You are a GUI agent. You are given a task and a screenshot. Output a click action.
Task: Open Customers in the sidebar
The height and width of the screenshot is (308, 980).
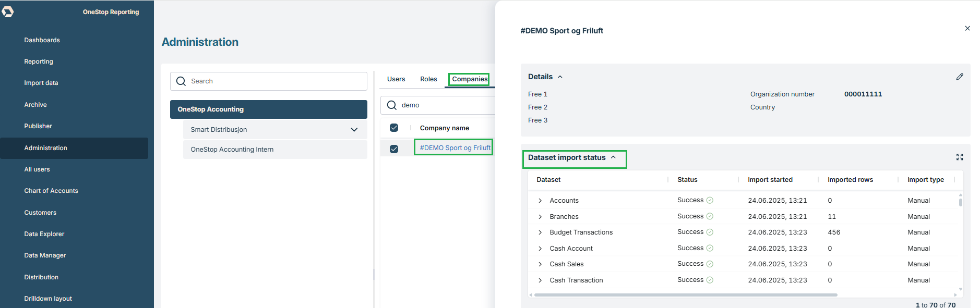pyautogui.click(x=40, y=213)
